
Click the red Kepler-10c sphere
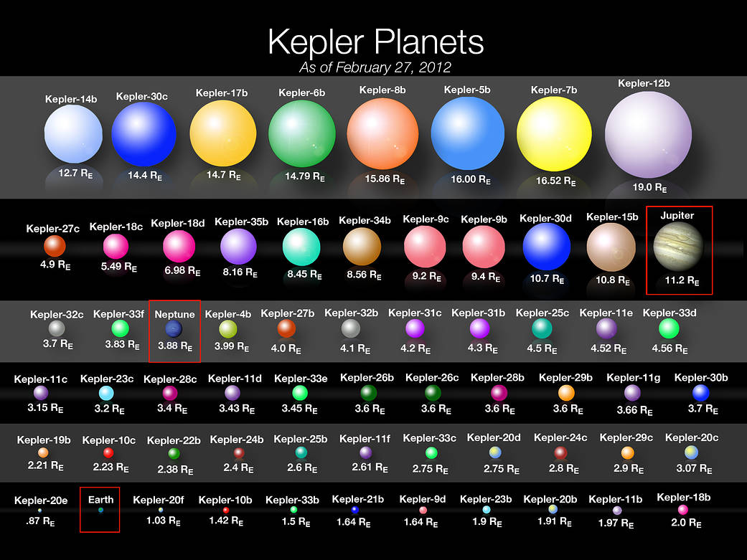(108, 452)
